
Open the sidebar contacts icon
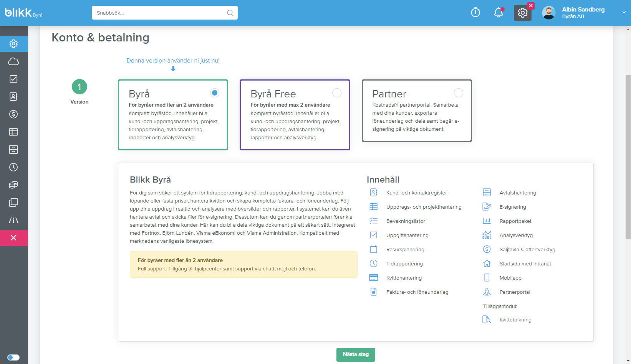[x=14, y=97]
